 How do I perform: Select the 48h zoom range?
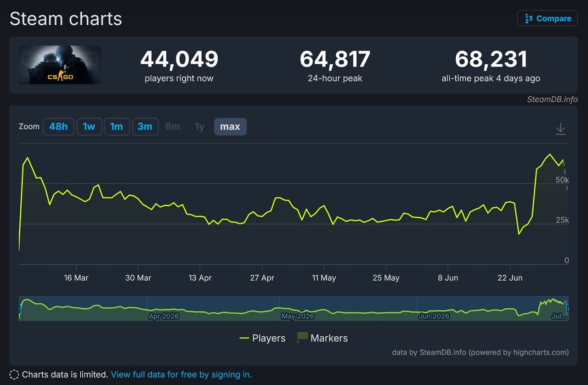coord(58,127)
